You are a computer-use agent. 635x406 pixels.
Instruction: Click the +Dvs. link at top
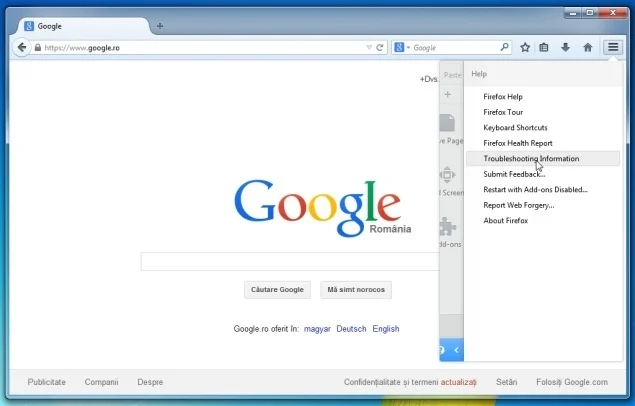429,79
